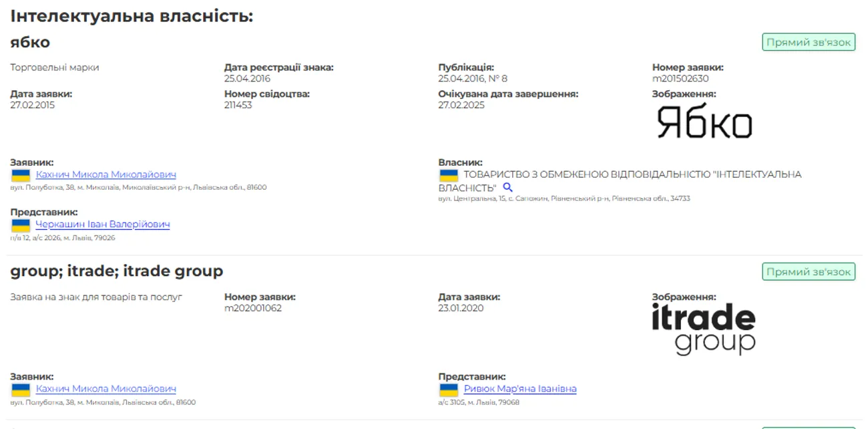Screen dimensions: 868x429
Task: Click the flag icon beside Кахнич in ябко record
Action: click(21, 175)
